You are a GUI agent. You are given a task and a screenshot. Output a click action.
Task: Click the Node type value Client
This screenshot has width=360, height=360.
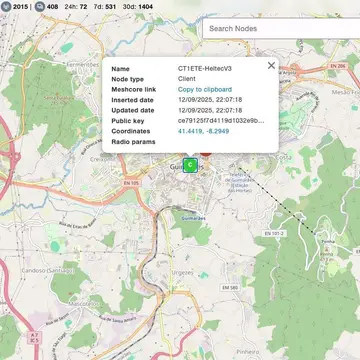(187, 79)
